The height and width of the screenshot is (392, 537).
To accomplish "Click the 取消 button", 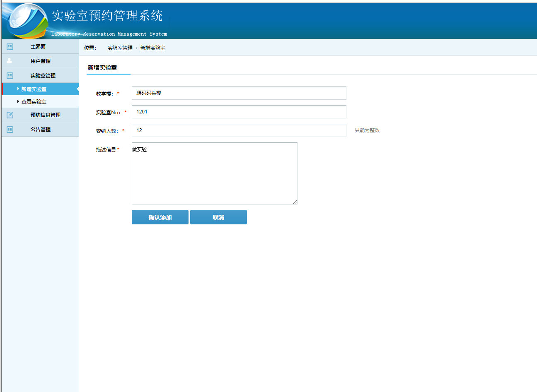I will [218, 217].
